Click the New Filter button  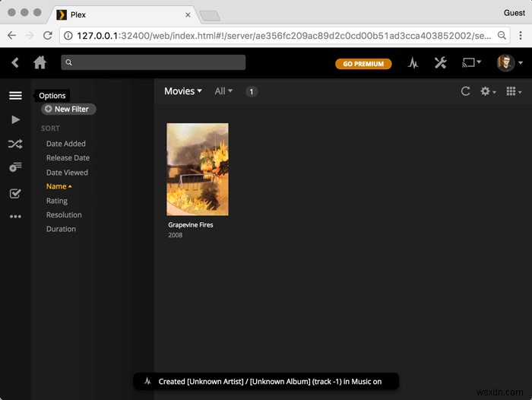68,109
